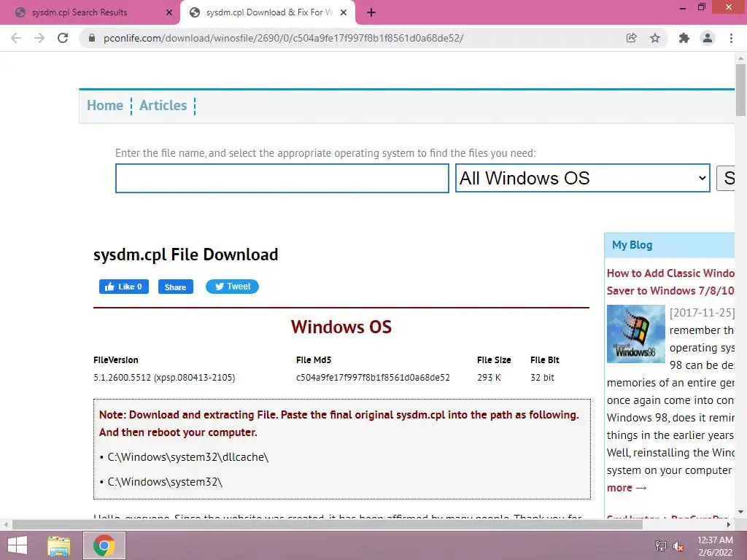Image resolution: width=747 pixels, height=560 pixels.
Task: Open File Explorer from the taskbar
Action: pyautogui.click(x=59, y=545)
